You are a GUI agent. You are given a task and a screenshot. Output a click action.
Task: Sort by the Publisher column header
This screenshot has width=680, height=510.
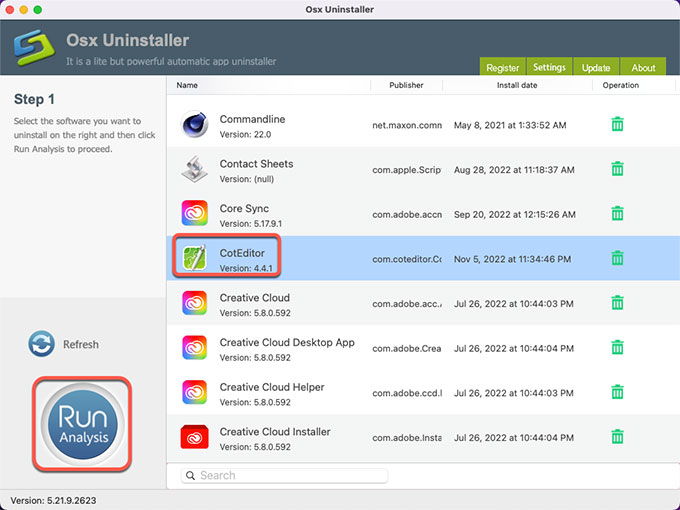pyautogui.click(x=406, y=85)
